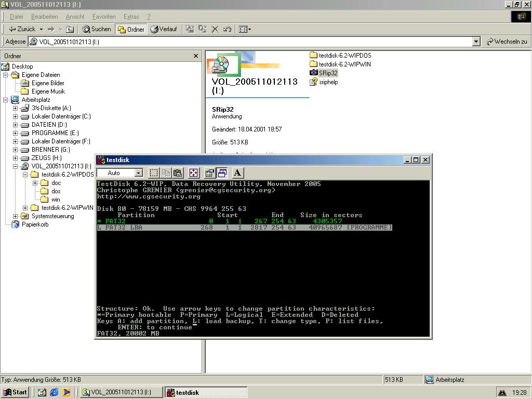Click the Wechseln zu button
532x399 pixels.
click(x=507, y=42)
